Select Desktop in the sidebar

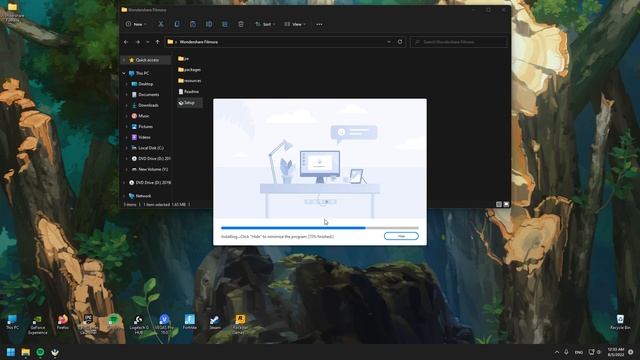click(142, 84)
